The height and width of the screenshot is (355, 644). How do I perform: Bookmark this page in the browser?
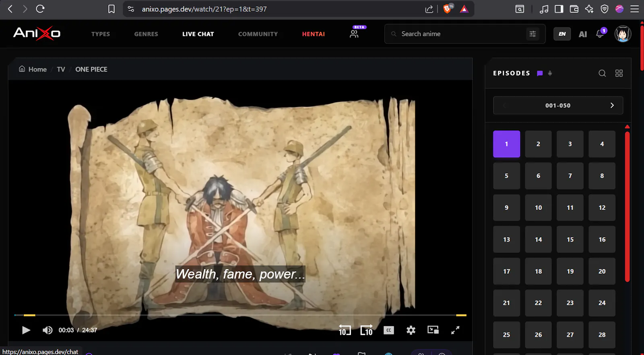[111, 9]
